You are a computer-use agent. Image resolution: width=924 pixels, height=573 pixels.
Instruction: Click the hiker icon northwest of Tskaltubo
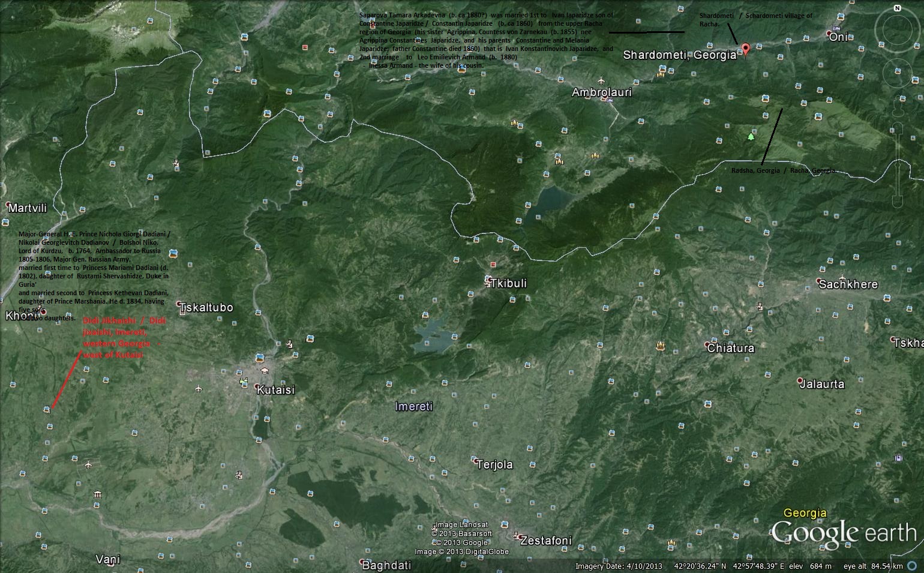point(176,163)
